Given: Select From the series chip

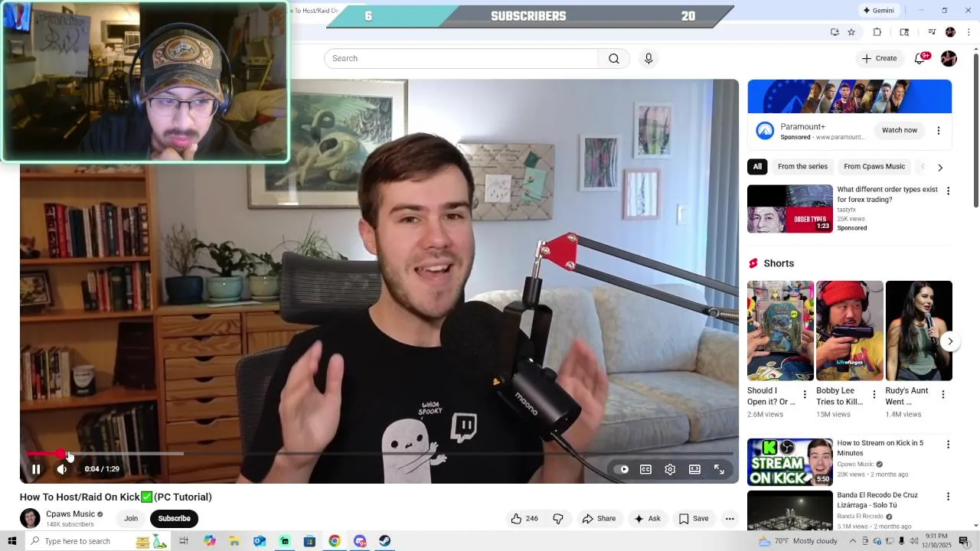Looking at the screenshot, I should tap(802, 166).
